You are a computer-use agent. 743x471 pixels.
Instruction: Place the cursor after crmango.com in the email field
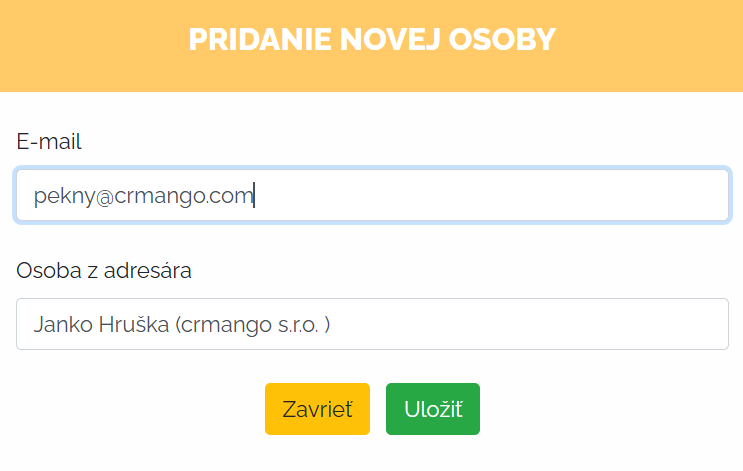click(254, 196)
